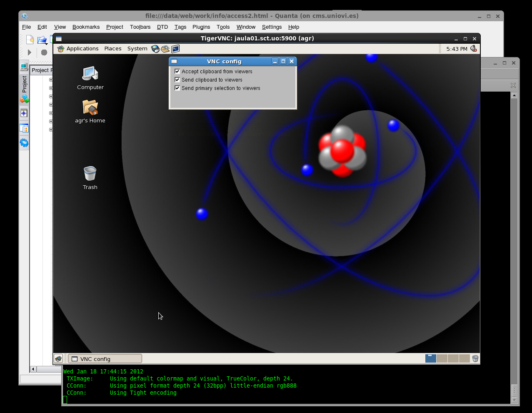Expand the first project tree node
The height and width of the screenshot is (413, 532).
51,80
